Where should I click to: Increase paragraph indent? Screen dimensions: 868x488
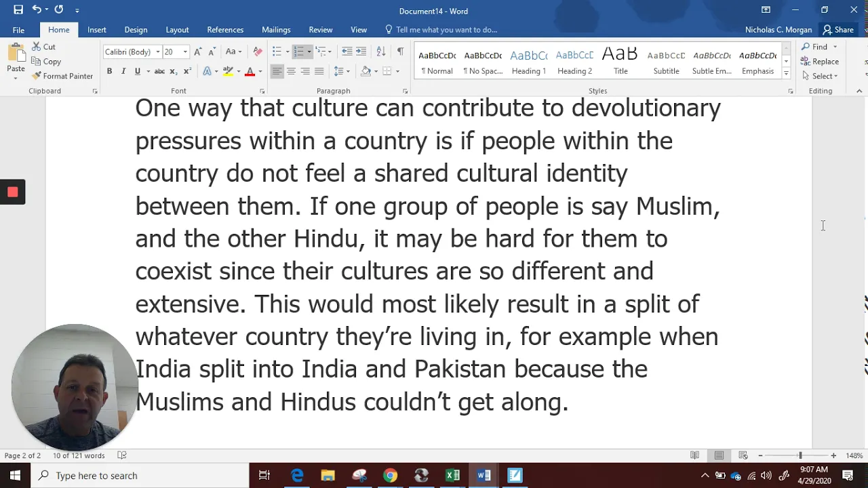[x=361, y=52]
